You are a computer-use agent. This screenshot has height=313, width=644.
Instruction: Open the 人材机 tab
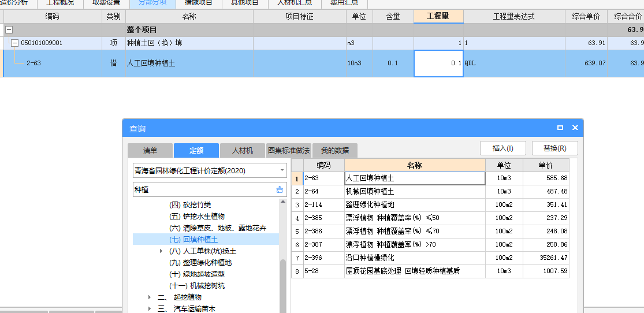point(243,150)
